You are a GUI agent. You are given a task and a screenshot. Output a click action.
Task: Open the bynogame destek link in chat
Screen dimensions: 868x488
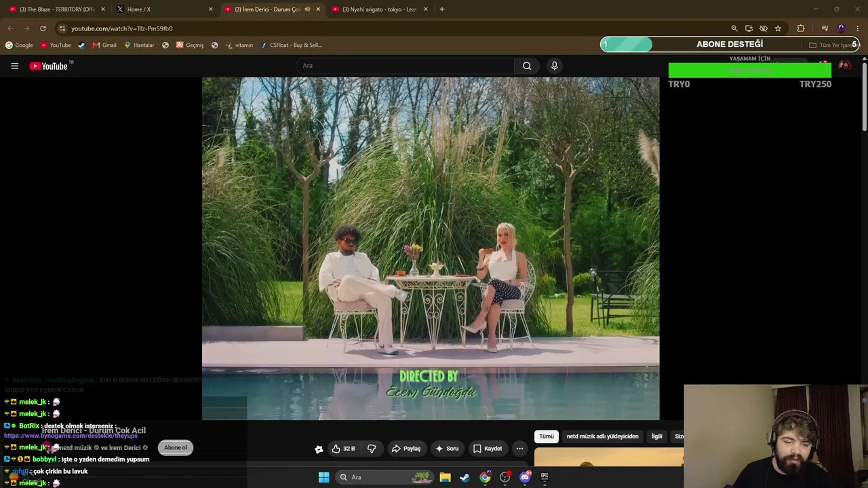[71, 436]
